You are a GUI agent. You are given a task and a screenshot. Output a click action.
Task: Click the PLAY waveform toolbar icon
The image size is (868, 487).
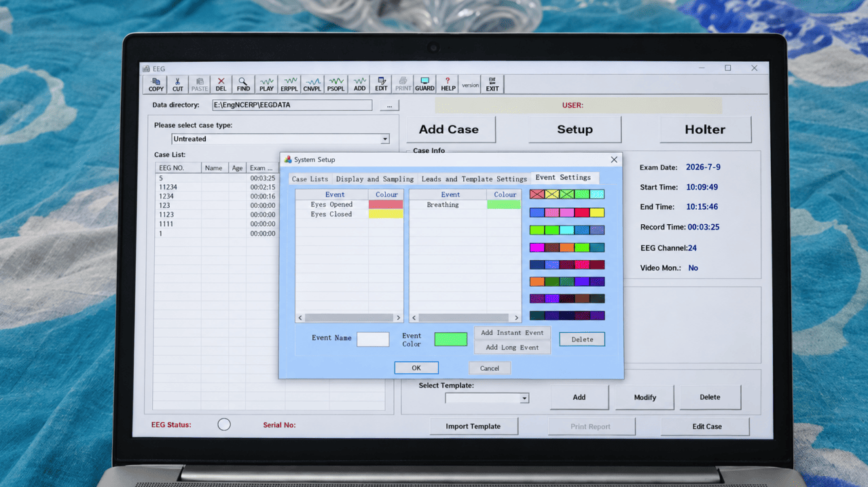pyautogui.click(x=266, y=84)
